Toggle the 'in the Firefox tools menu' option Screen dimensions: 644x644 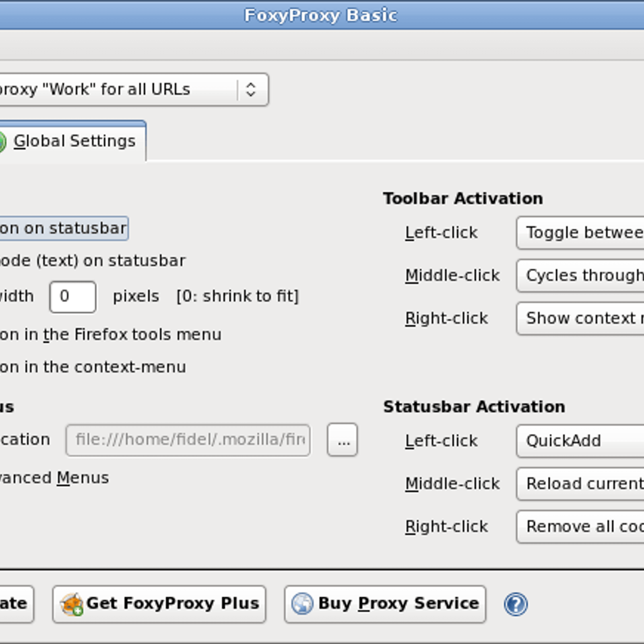(x=110, y=334)
